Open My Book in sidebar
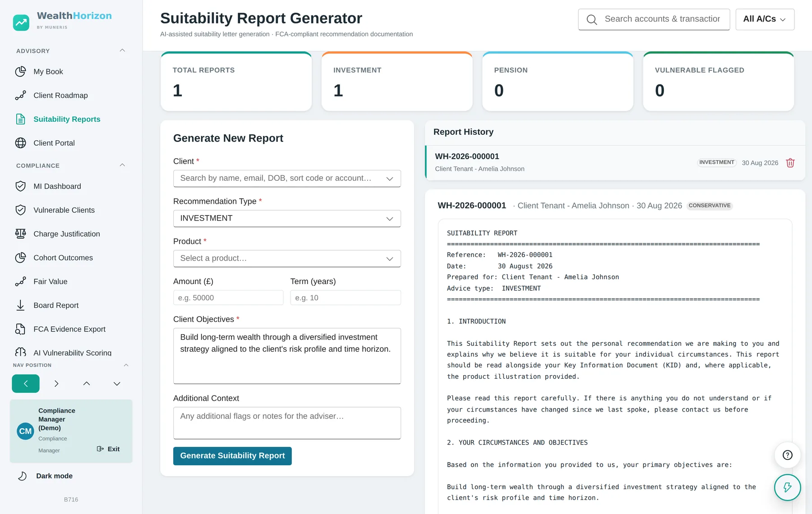 tap(48, 72)
